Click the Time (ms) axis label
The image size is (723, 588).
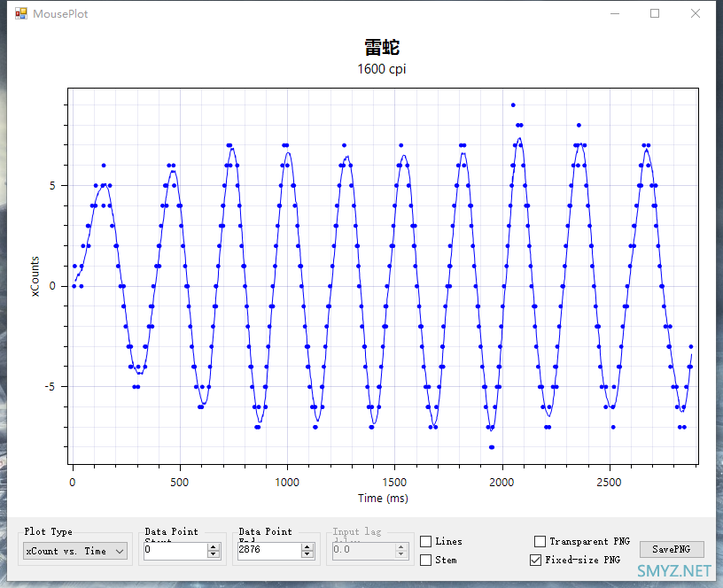click(383, 499)
